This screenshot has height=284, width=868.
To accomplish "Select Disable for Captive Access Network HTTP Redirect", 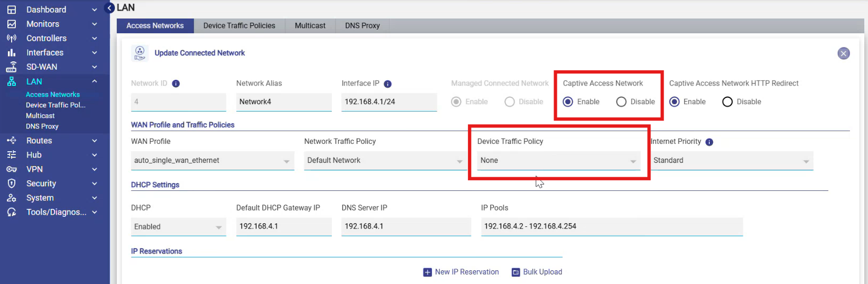I will [x=727, y=102].
